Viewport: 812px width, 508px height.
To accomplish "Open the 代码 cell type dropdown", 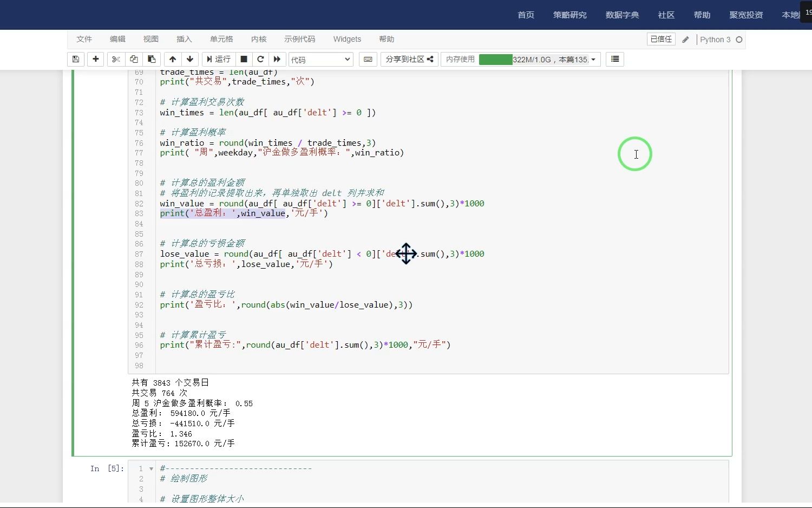I will [x=321, y=60].
